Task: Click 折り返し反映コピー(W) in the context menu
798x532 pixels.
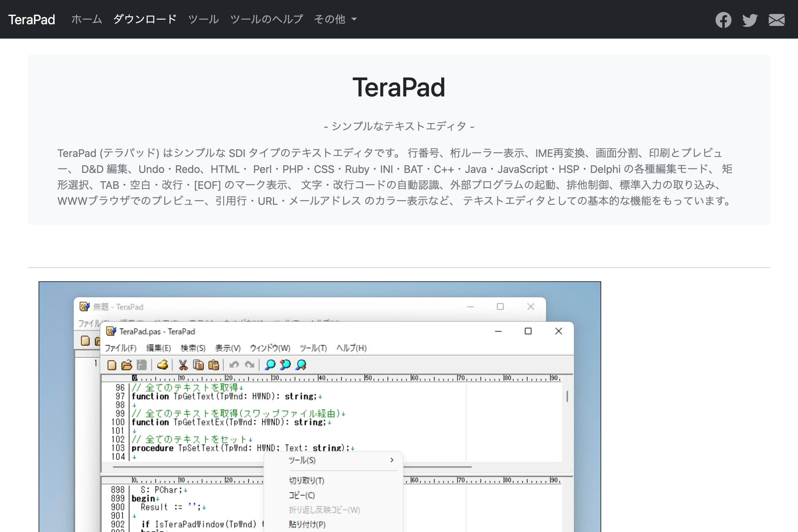Action: [x=324, y=510]
